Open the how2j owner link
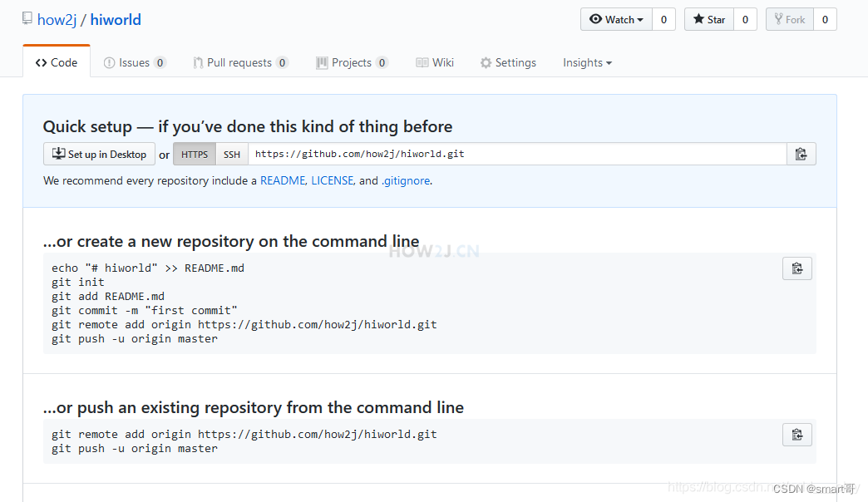This screenshot has height=502, width=868. [x=57, y=19]
